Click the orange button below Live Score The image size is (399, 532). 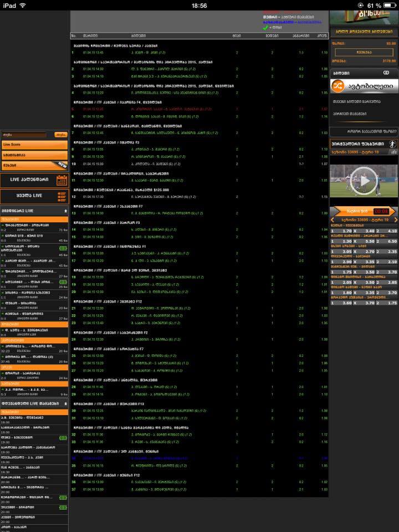pyautogui.click(x=34, y=155)
